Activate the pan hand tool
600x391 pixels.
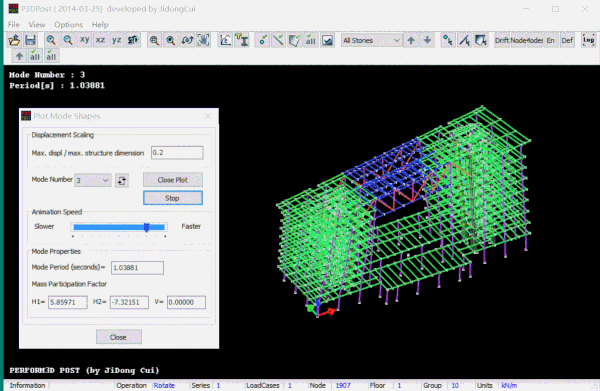tap(204, 40)
